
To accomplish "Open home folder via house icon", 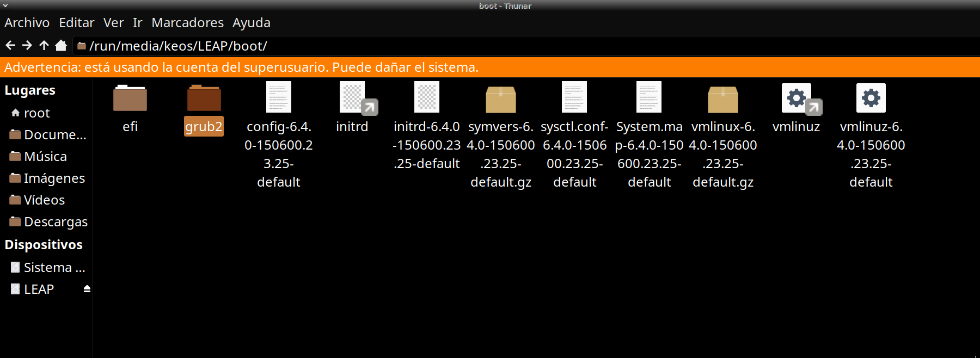I will (x=61, y=46).
